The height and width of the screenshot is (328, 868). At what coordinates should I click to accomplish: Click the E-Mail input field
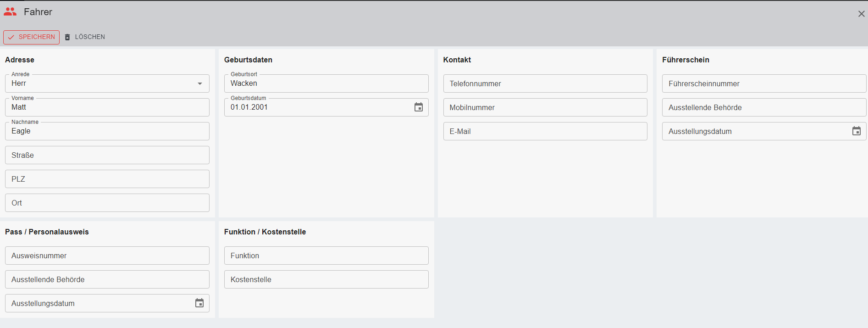pyautogui.click(x=545, y=131)
